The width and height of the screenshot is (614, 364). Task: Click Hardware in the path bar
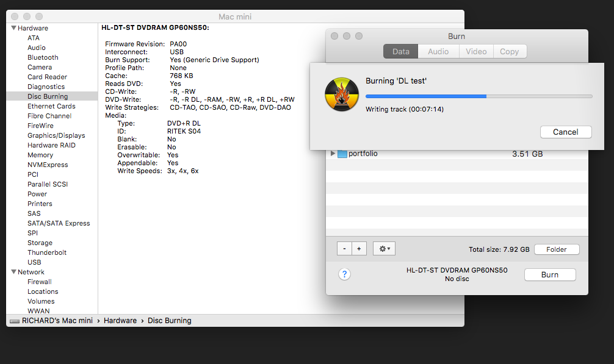[120, 321]
